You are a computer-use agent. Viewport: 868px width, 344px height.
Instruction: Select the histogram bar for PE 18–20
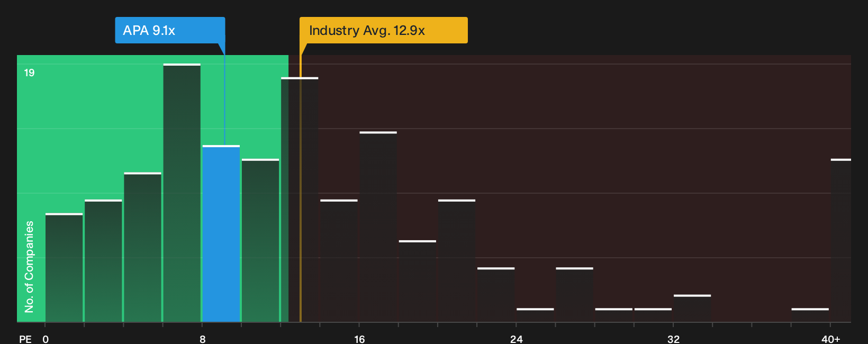[x=418, y=281]
